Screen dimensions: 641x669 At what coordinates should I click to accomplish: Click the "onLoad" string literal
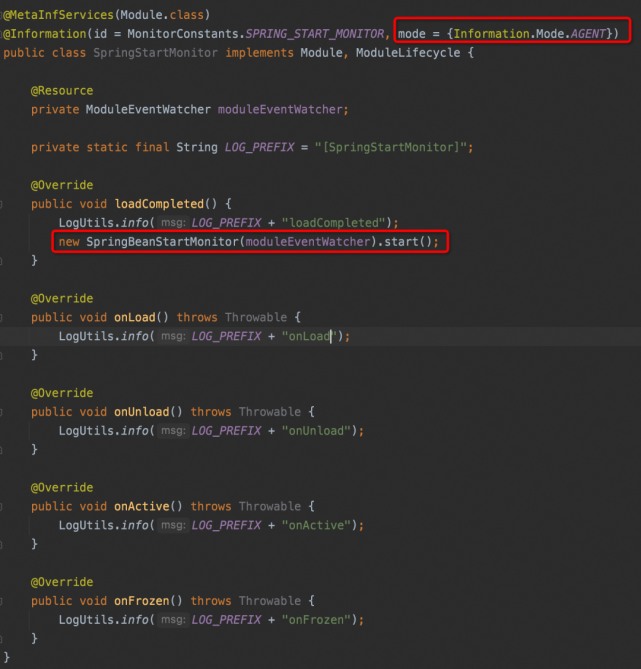(309, 336)
